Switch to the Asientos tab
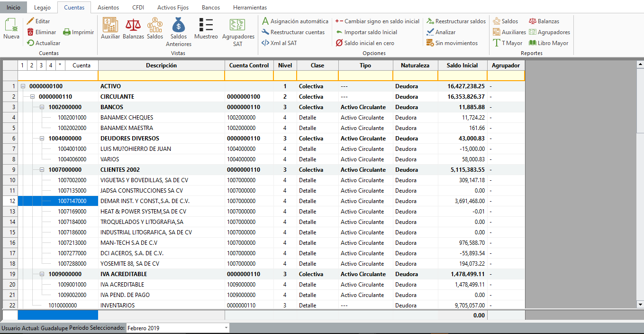 coord(108,8)
